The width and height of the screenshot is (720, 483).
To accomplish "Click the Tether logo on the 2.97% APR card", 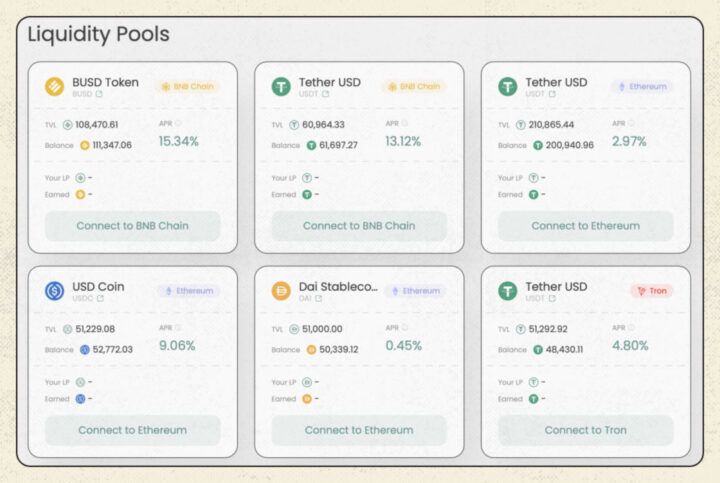I will tap(507, 86).
